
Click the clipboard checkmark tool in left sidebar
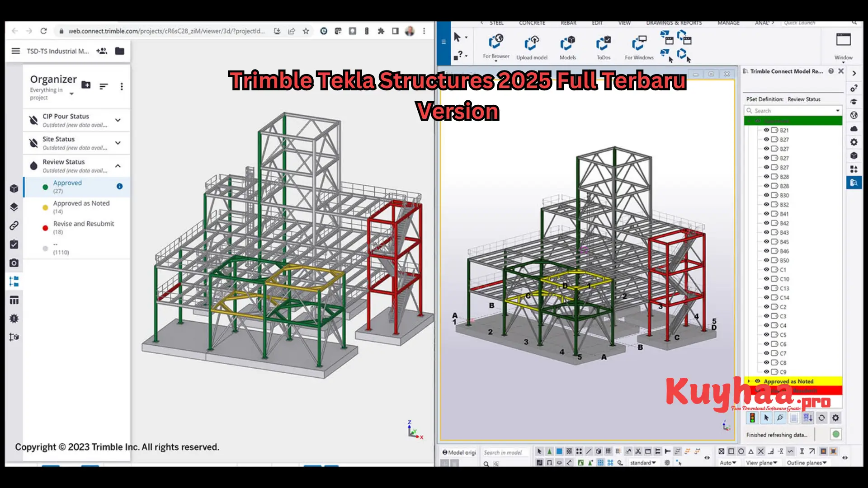click(14, 244)
